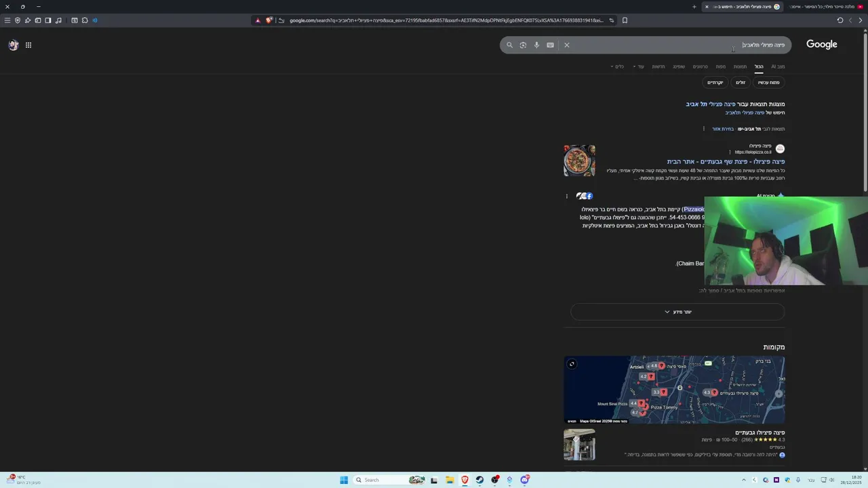Open three-dot options next to lolopizza.co.il URL
This screenshot has height=488, width=868.
pos(730,152)
